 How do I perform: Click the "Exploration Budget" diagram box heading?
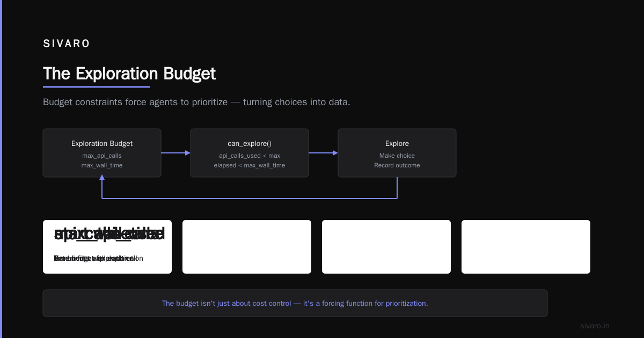click(x=102, y=143)
